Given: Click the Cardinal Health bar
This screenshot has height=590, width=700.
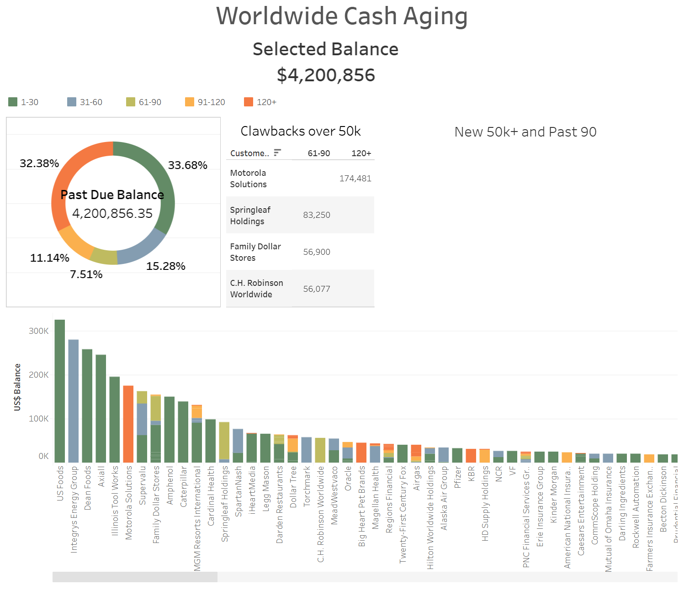Looking at the screenshot, I should 211,441.
